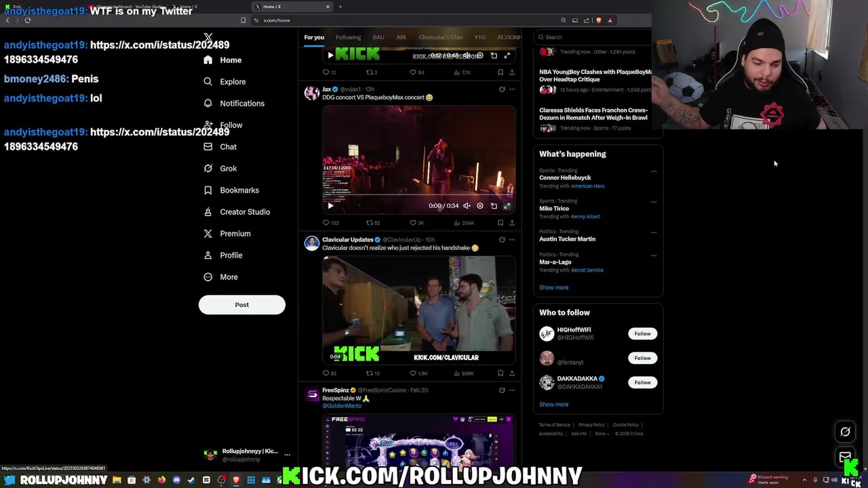
Task: Open Discord from the Windows taskbar
Action: (x=176, y=481)
